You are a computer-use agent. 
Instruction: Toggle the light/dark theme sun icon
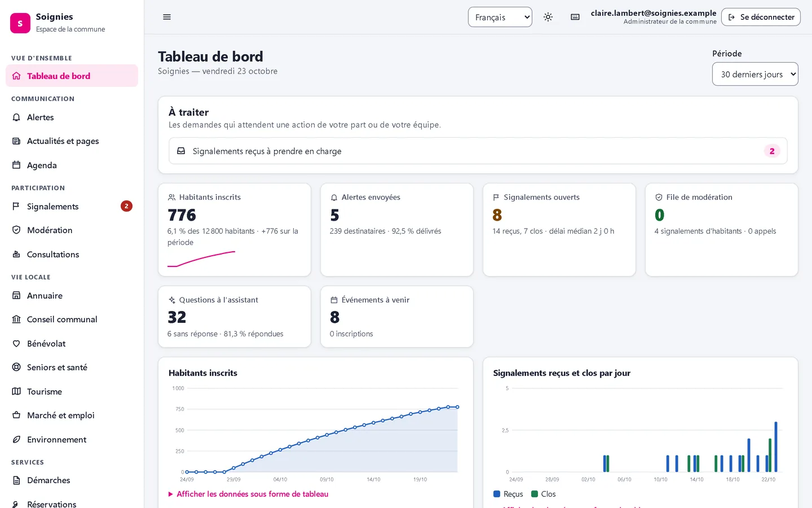548,17
